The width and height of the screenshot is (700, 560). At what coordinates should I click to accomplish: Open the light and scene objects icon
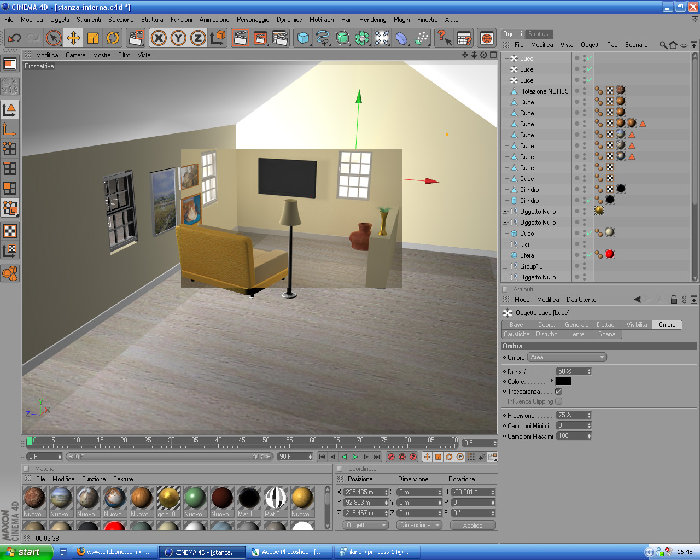[x=382, y=38]
